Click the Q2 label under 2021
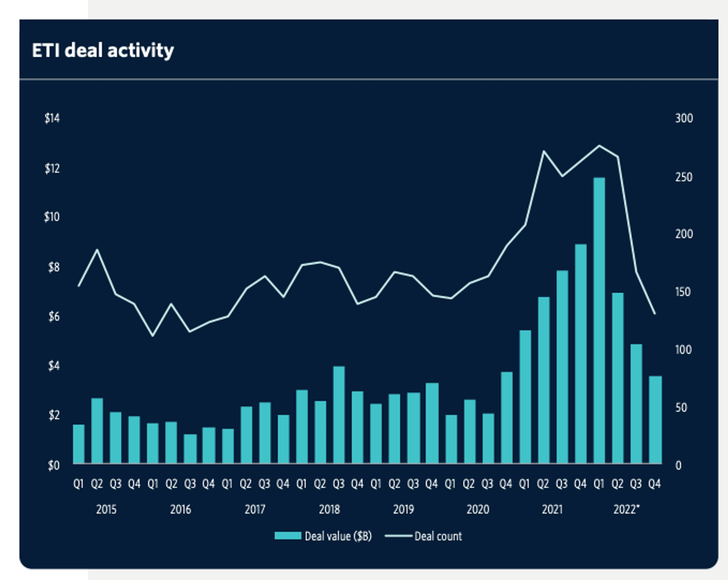 click(543, 484)
